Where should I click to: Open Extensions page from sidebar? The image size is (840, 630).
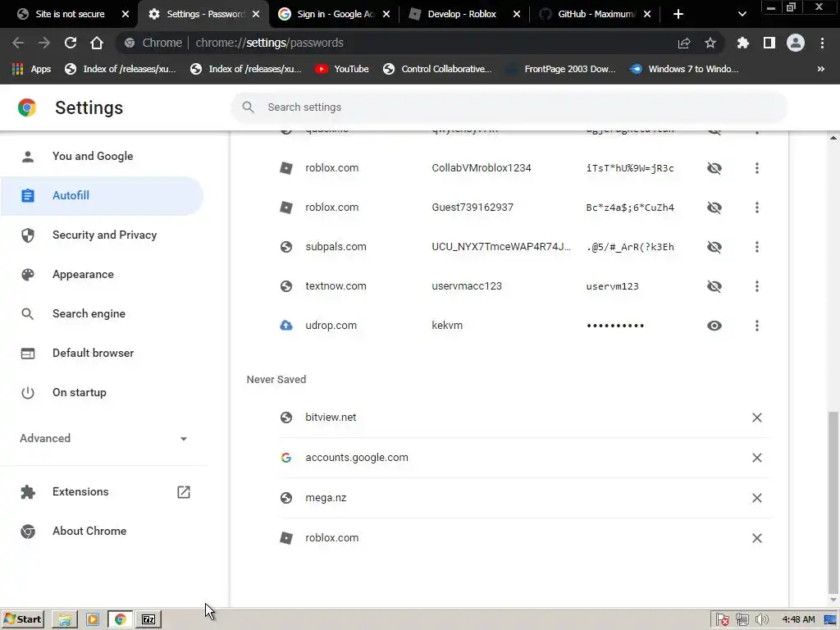point(102,492)
